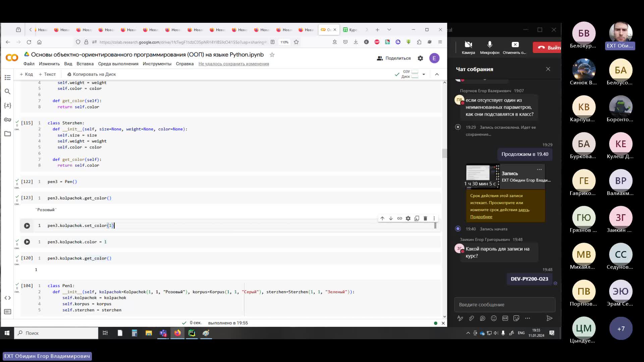Send the chat message arrow

coord(549,318)
